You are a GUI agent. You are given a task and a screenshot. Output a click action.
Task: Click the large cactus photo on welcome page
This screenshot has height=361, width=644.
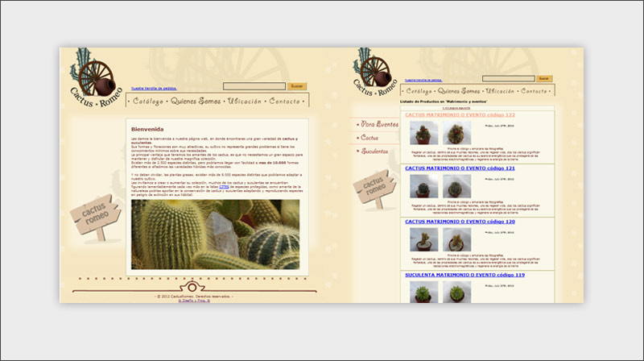(215, 234)
